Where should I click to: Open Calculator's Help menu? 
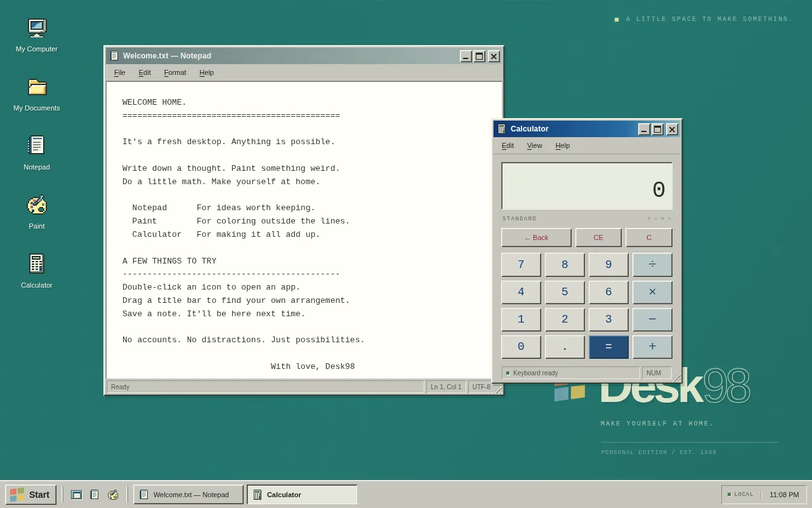tap(563, 145)
